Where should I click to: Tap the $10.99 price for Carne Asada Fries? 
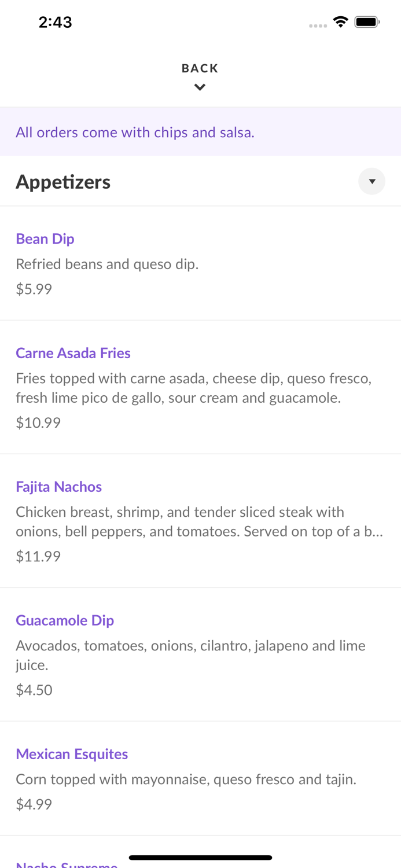pyautogui.click(x=38, y=422)
